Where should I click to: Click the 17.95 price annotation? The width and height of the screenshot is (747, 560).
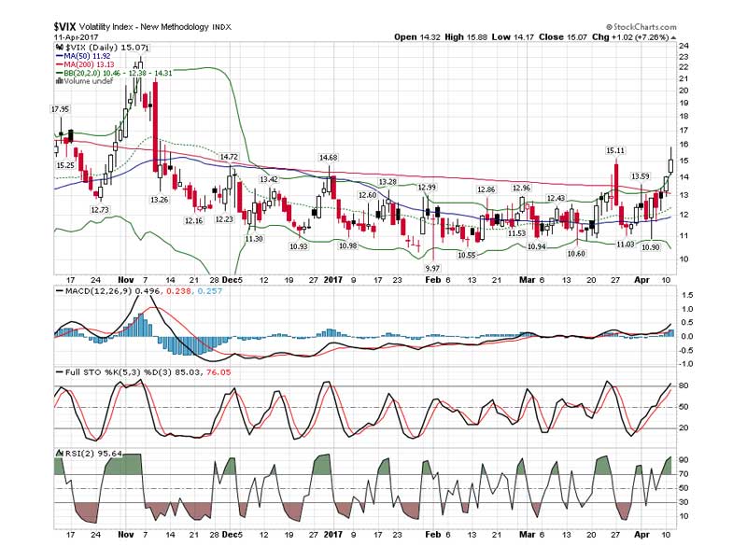60,109
